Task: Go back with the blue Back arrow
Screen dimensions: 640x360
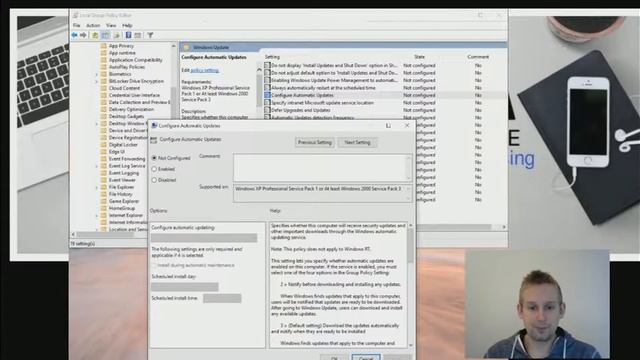Action: [74, 36]
